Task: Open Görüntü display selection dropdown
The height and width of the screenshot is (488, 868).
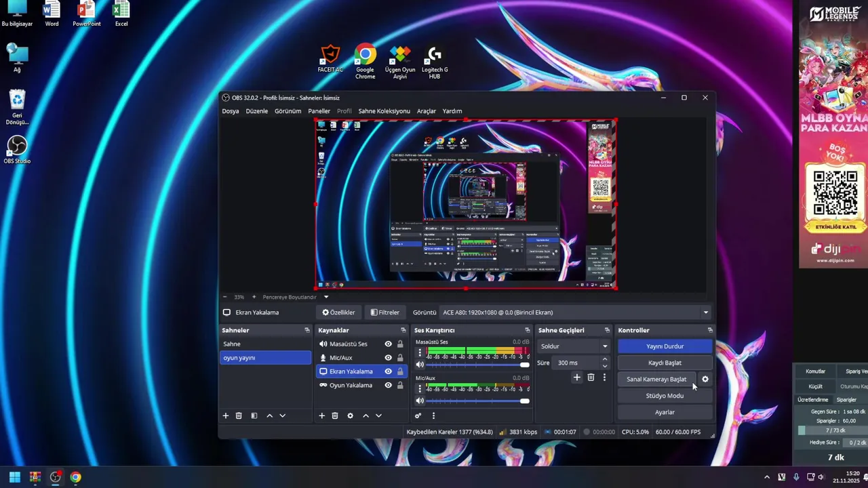Action: (x=575, y=312)
